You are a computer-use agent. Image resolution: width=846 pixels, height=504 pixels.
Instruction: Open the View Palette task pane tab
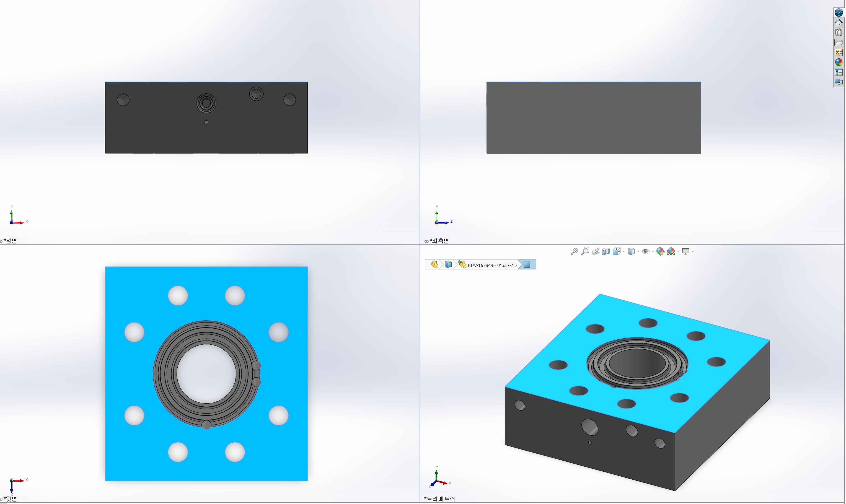click(839, 52)
